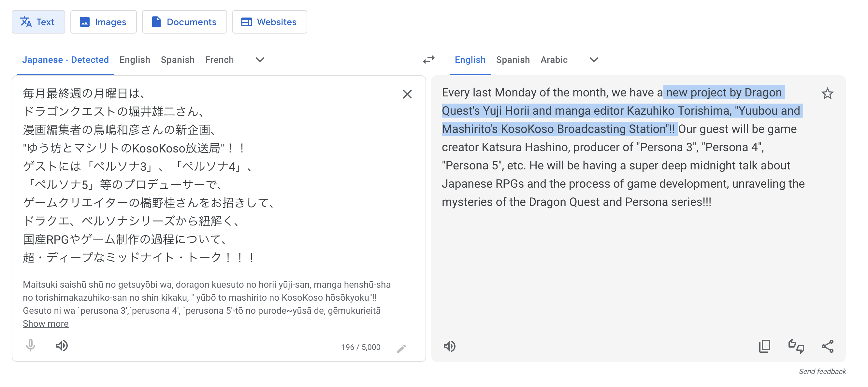The width and height of the screenshot is (868, 387).
Task: Clear the source text with X
Action: (407, 94)
